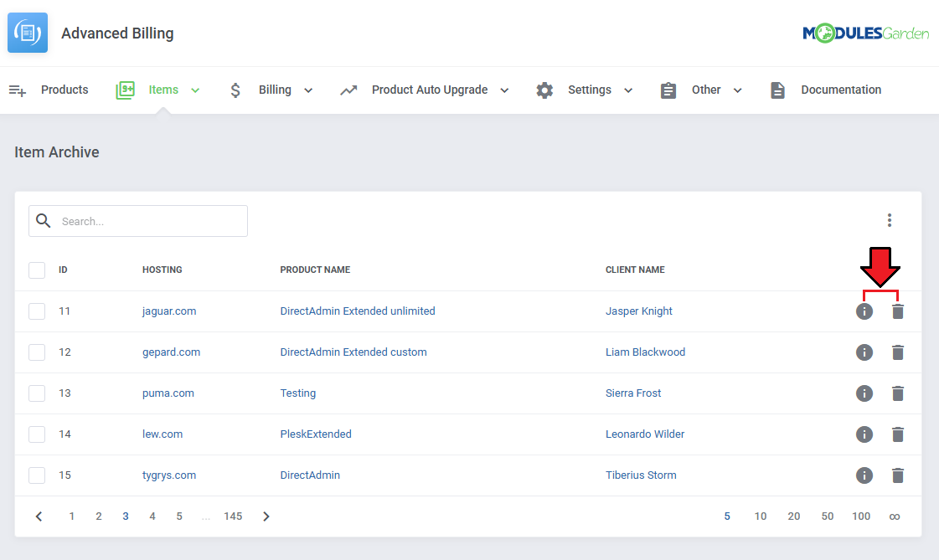Click the Other clipboard icon
The height and width of the screenshot is (560, 939).
(x=668, y=90)
